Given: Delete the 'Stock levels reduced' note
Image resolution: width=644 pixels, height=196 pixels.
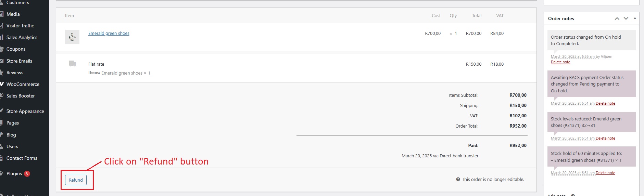Looking at the screenshot, I should click(x=605, y=138).
